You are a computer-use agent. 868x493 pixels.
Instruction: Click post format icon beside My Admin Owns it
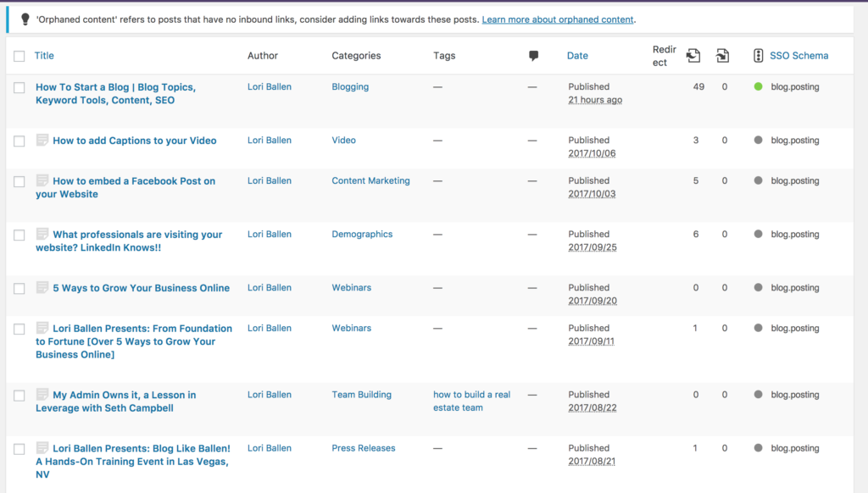point(42,394)
